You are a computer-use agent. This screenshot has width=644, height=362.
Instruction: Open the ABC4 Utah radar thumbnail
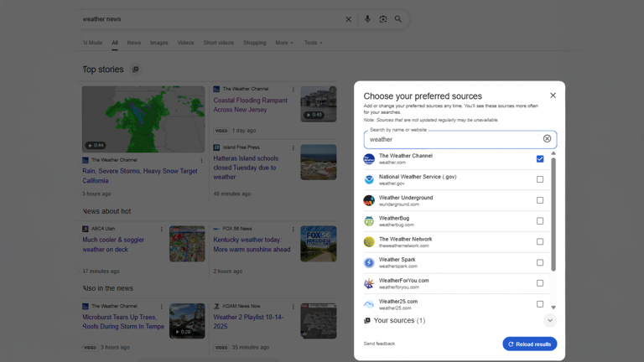tap(187, 244)
